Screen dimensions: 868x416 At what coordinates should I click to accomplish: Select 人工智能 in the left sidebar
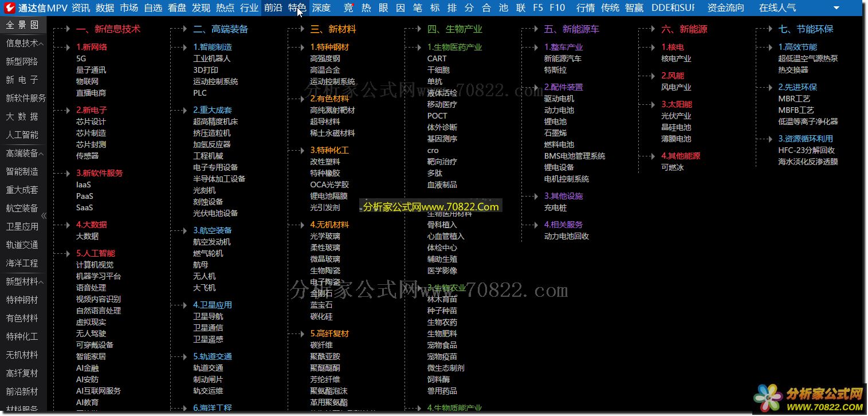point(22,135)
